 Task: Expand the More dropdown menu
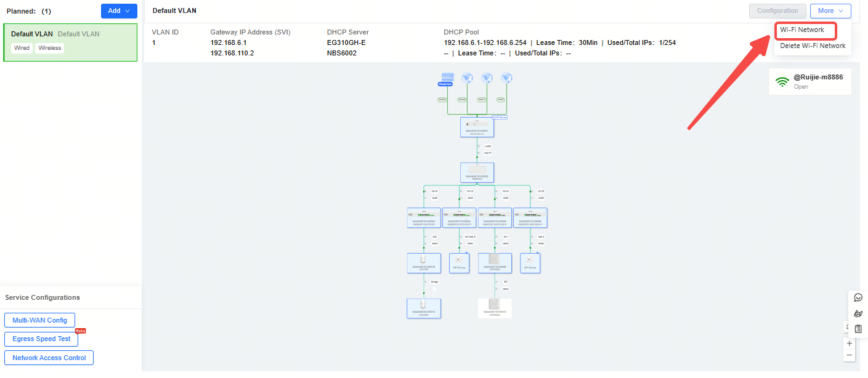(830, 11)
